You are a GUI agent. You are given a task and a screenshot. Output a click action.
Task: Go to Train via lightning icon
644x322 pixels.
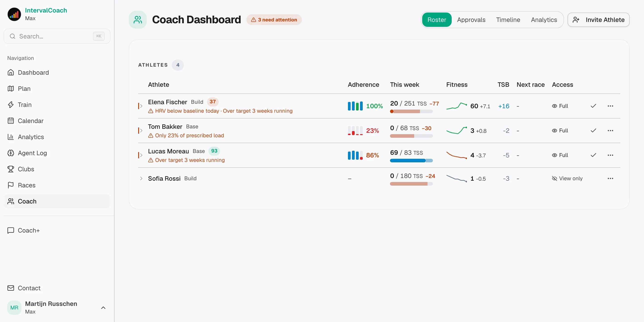[11, 105]
